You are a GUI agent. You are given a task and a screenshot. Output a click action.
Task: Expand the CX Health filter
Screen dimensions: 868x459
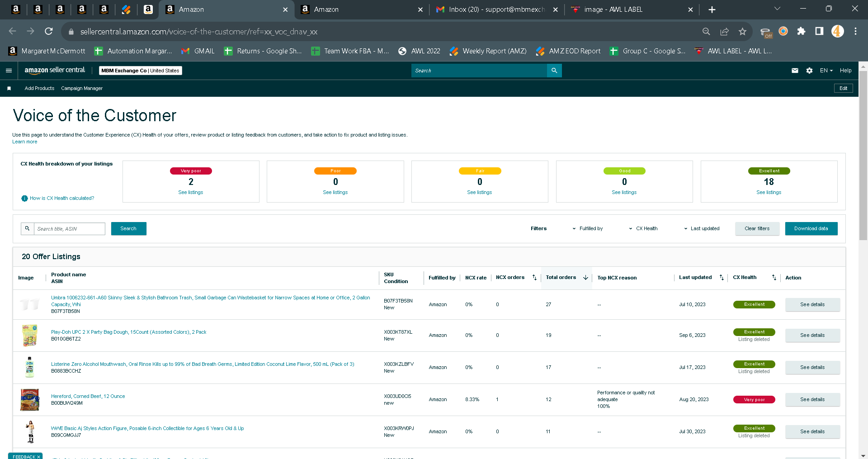coord(643,229)
